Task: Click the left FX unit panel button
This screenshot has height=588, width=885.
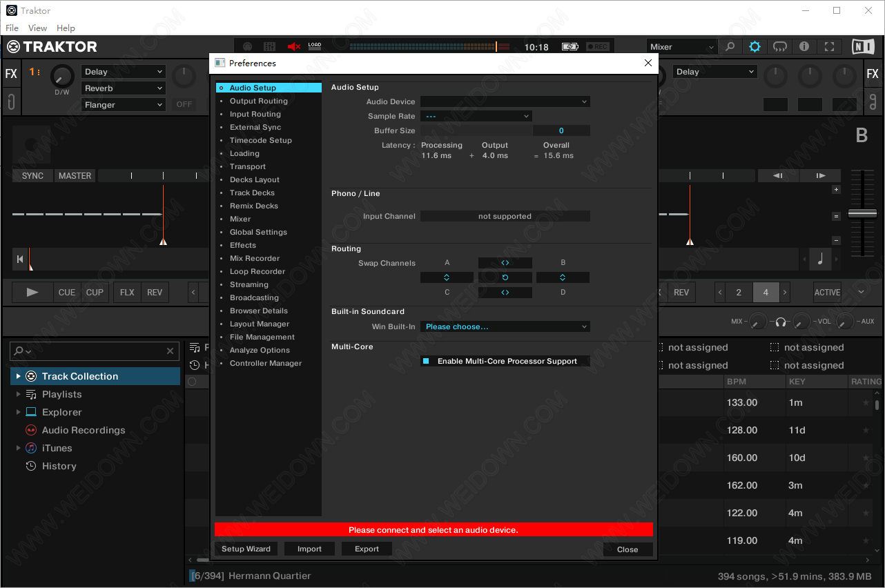Action: pyautogui.click(x=11, y=74)
